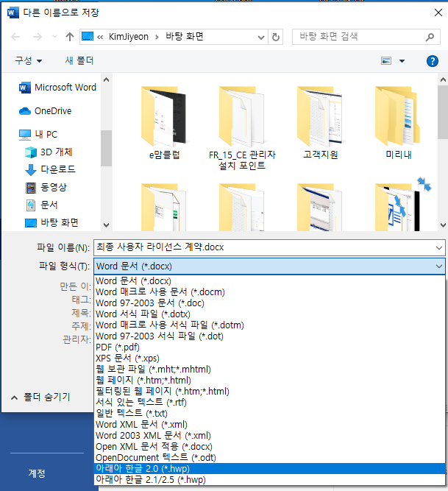Open the file name history dropdown arrow
The width and height of the screenshot is (448, 491).
click(439, 247)
